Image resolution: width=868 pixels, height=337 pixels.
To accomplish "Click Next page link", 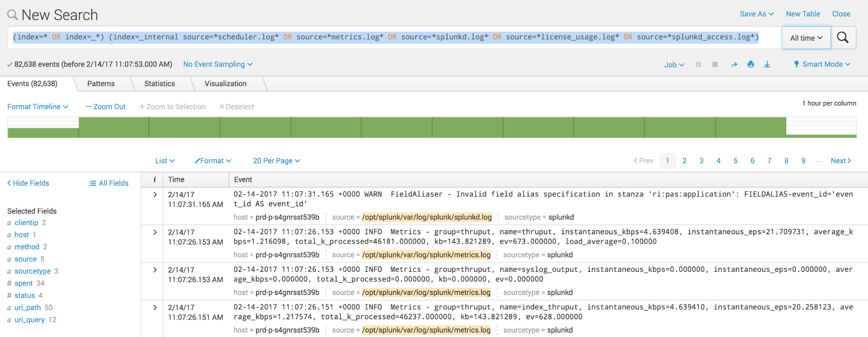I will point(841,161).
